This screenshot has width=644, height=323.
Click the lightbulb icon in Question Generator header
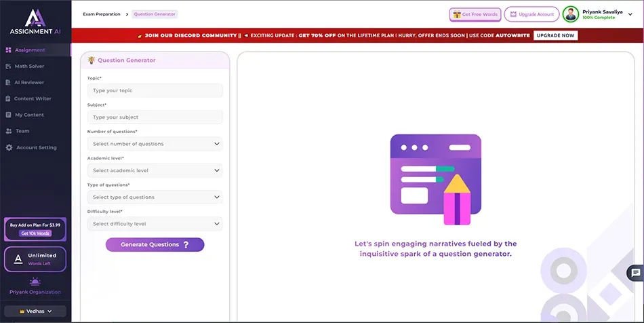click(92, 60)
